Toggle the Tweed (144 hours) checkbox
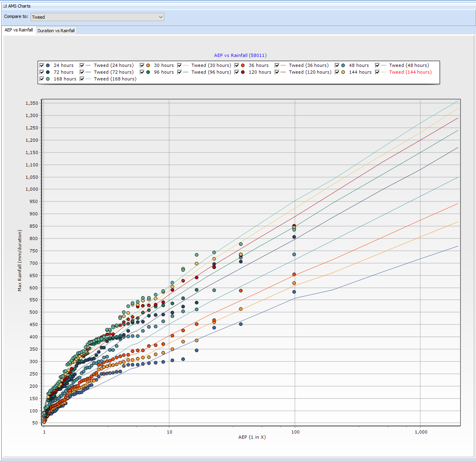This screenshot has height=461, width=476. pyautogui.click(x=377, y=72)
